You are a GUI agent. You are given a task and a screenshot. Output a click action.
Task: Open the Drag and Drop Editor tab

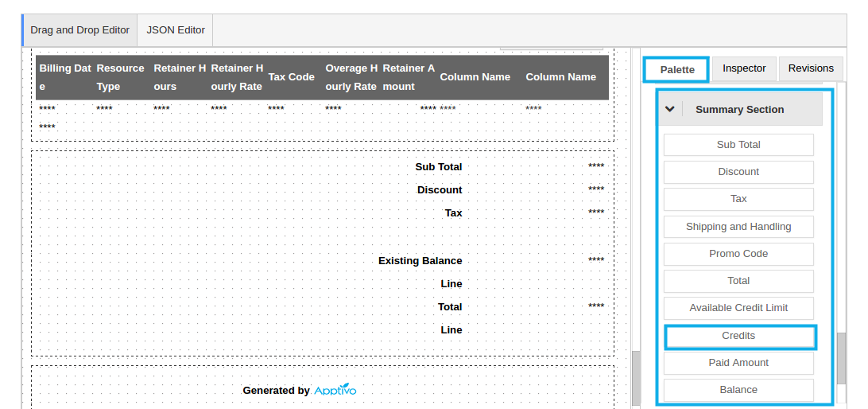coord(79,30)
